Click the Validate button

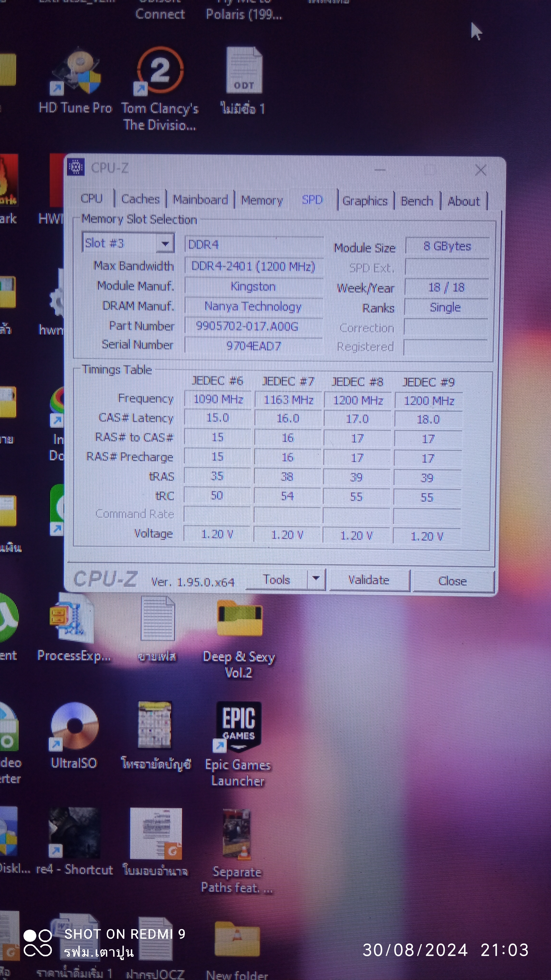[369, 580]
